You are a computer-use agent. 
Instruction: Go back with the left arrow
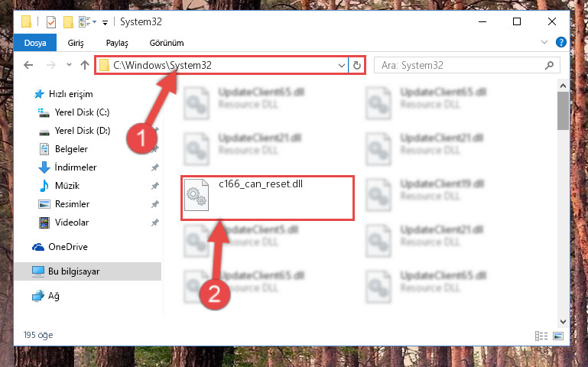[28, 65]
